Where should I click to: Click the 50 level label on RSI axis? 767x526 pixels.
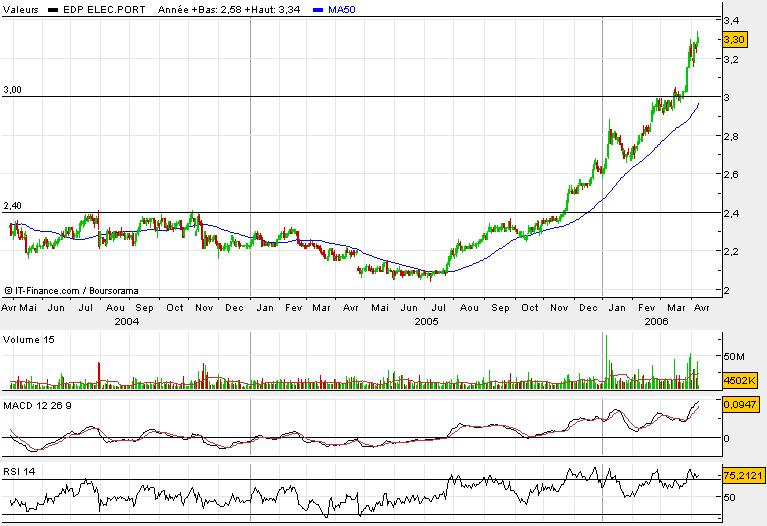tap(729, 498)
